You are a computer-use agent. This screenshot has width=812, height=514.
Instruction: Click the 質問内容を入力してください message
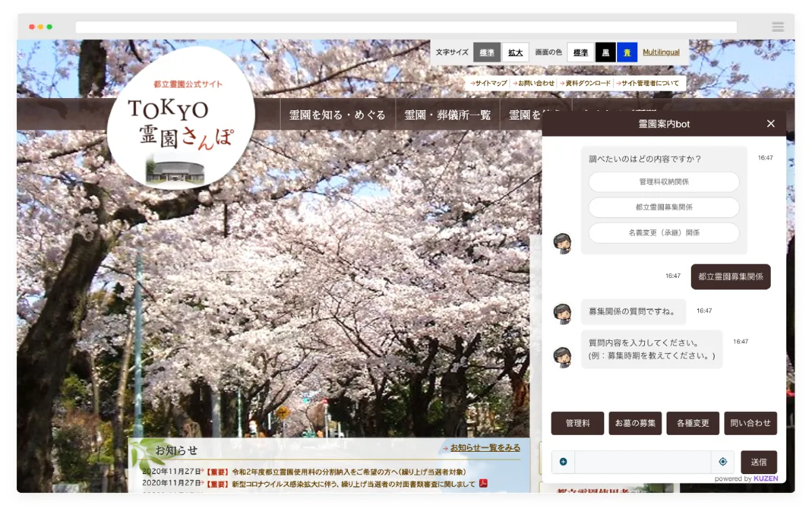652,349
